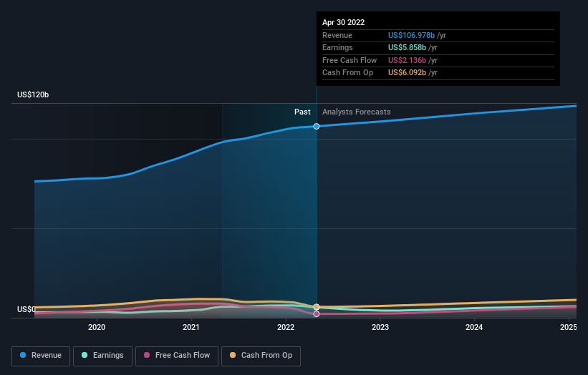Click the Free Cash Flow label in tooltip
The height and width of the screenshot is (375, 588).
(x=350, y=60)
